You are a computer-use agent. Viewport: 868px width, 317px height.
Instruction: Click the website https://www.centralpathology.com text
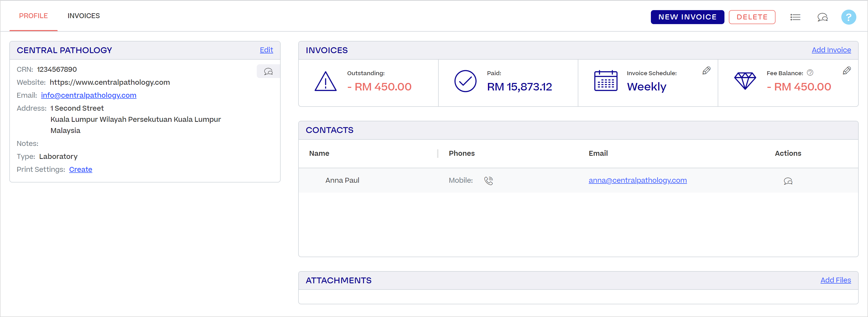pyautogui.click(x=110, y=83)
